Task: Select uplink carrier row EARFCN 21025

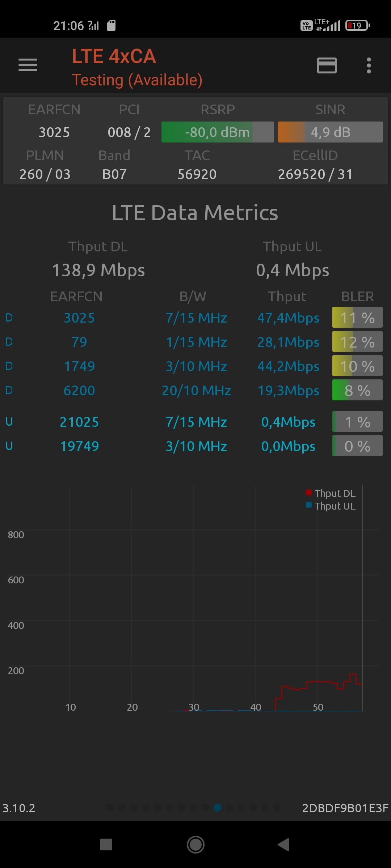Action: coord(79,422)
